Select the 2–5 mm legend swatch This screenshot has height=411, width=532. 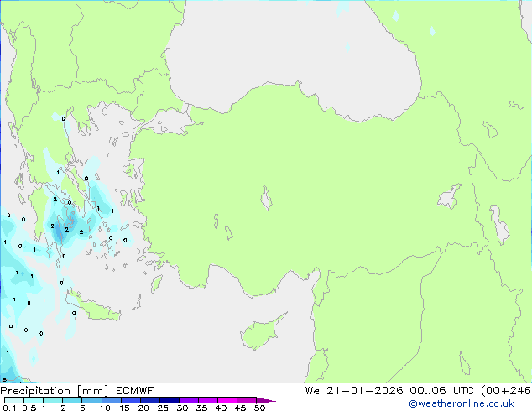click(x=72, y=400)
